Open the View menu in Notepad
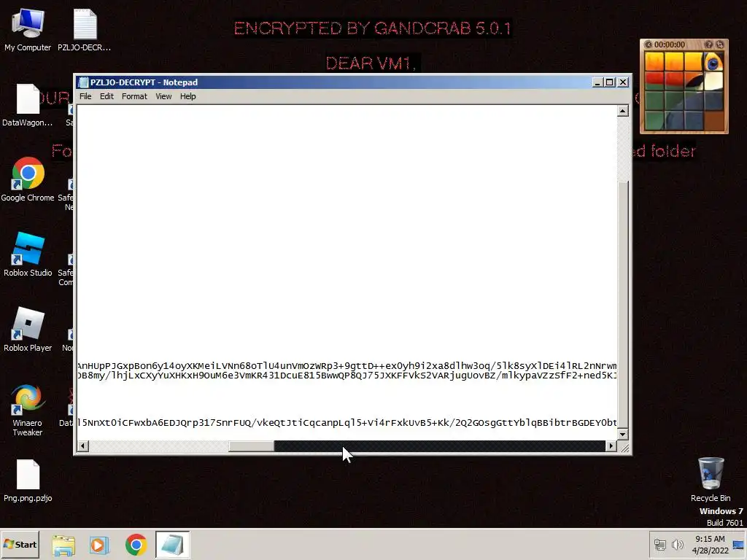The height and width of the screenshot is (560, 747). coord(163,96)
